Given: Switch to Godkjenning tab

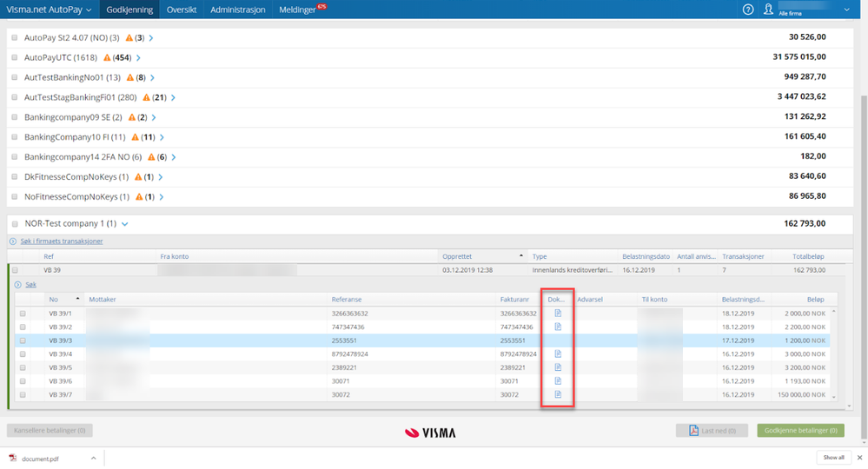Looking at the screenshot, I should pos(129,10).
